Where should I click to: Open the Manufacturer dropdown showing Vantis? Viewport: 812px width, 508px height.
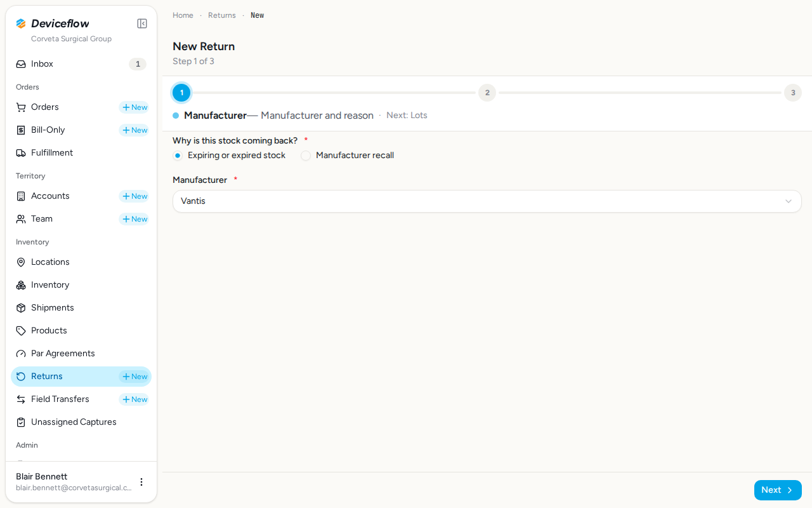pos(487,201)
